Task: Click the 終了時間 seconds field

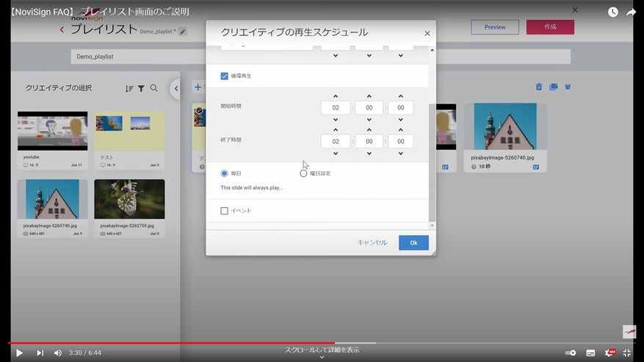Action: (400, 141)
